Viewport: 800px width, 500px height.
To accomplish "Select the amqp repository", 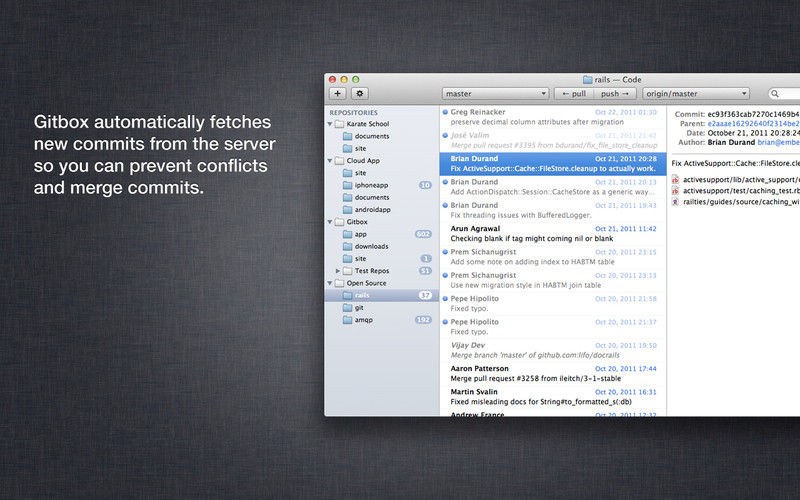I will 382,320.
